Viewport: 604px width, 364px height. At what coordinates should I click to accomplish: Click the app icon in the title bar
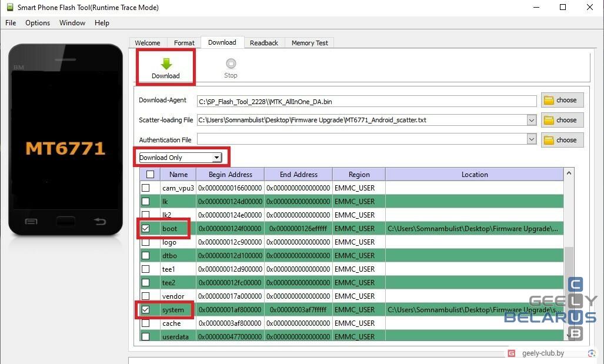click(10, 7)
